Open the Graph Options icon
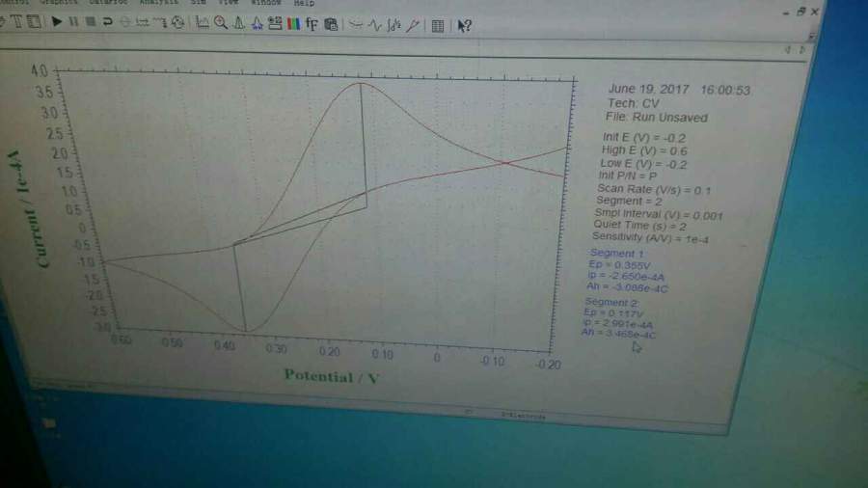This screenshot has width=868, height=488. [x=275, y=23]
